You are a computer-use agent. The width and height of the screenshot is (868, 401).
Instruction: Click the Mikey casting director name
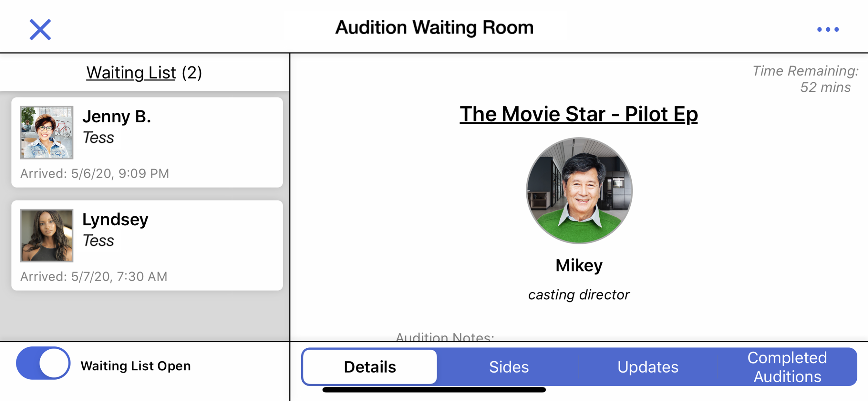(579, 265)
